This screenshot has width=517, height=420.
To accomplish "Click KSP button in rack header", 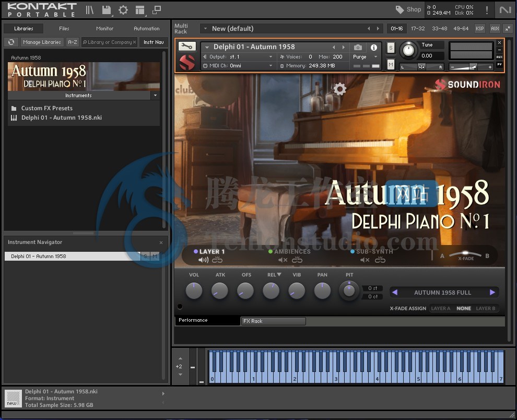I will coord(480,29).
